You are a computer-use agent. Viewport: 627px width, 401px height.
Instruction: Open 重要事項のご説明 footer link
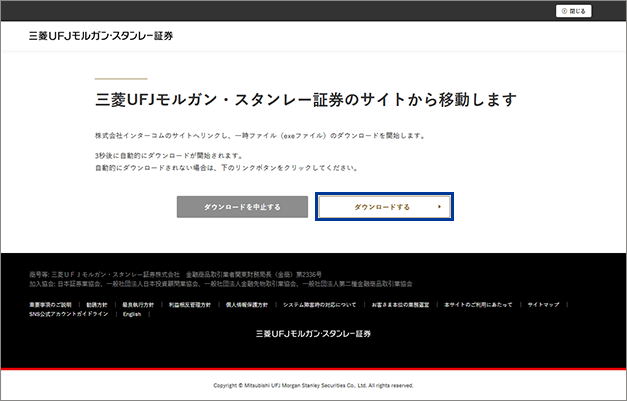(x=50, y=305)
